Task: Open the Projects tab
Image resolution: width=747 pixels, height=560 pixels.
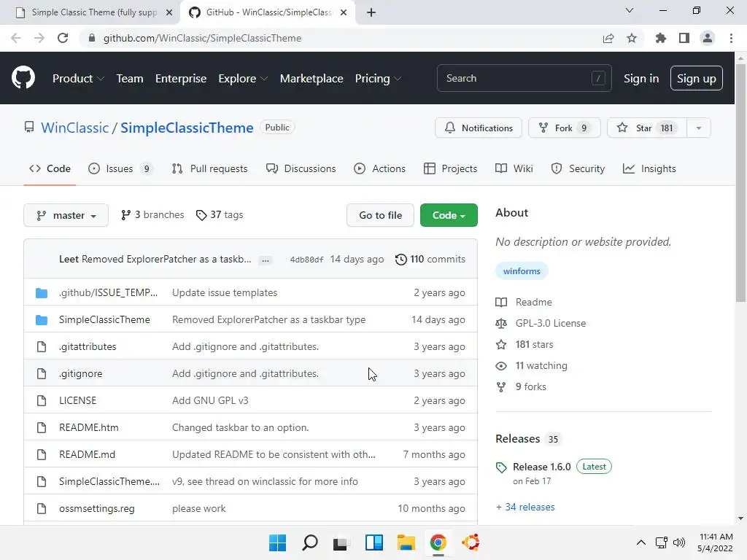Action: coord(450,168)
